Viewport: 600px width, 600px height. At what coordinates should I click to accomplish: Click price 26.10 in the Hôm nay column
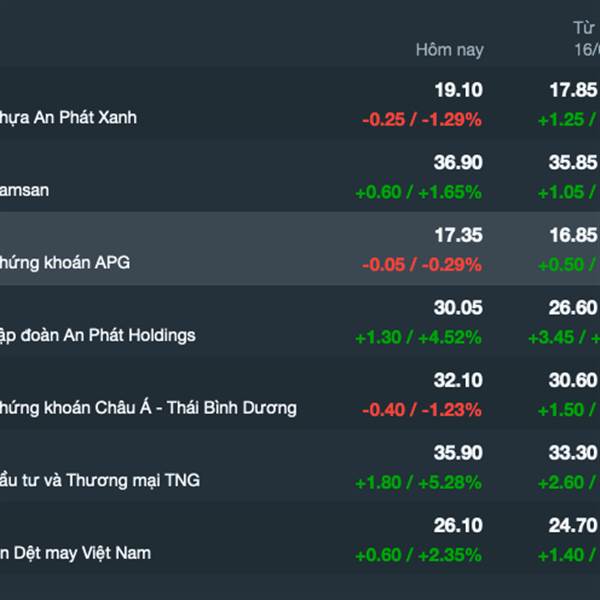point(458,525)
